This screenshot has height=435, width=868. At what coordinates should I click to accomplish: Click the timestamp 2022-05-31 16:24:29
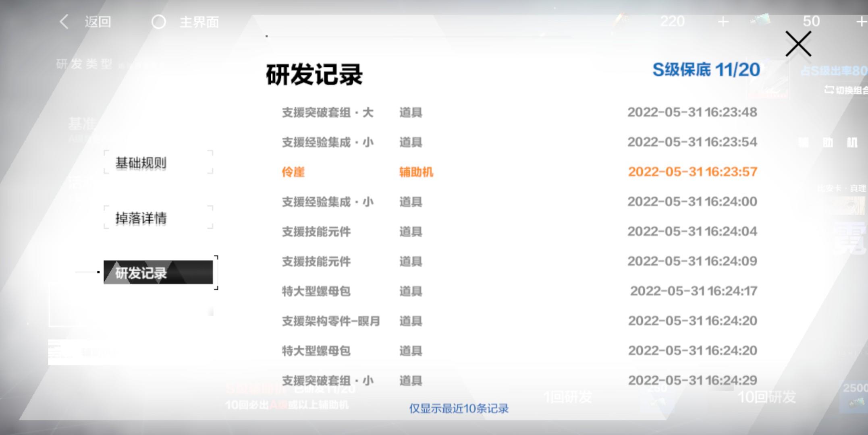(693, 380)
